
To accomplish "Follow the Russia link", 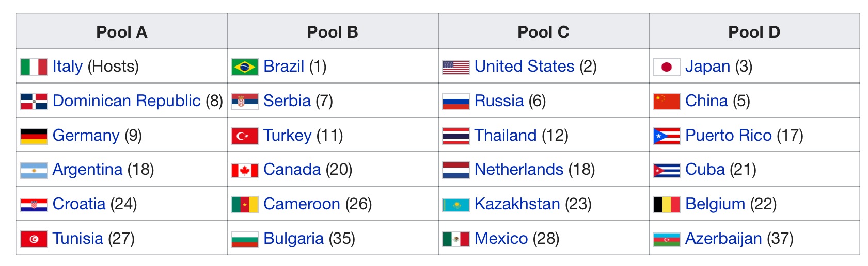I will coord(499,101).
